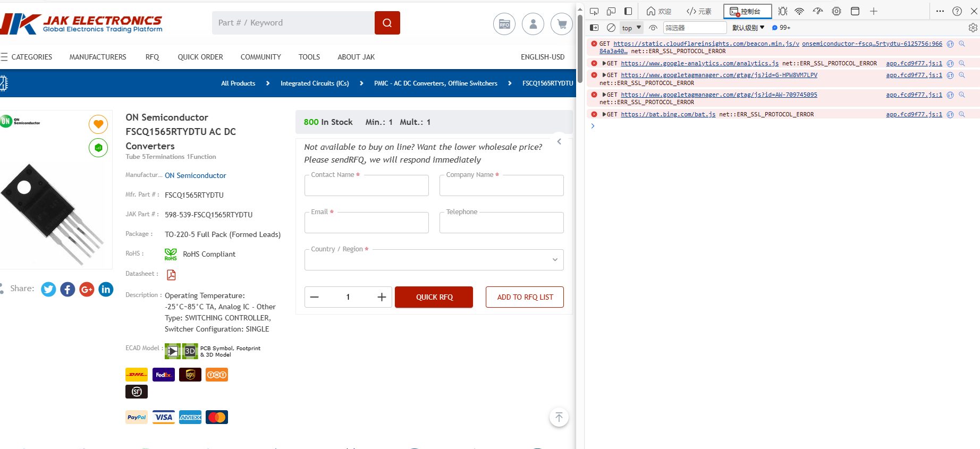The image size is (980, 449).
Task: Expand the 默认级别 log level dropdown
Action: 748,28
